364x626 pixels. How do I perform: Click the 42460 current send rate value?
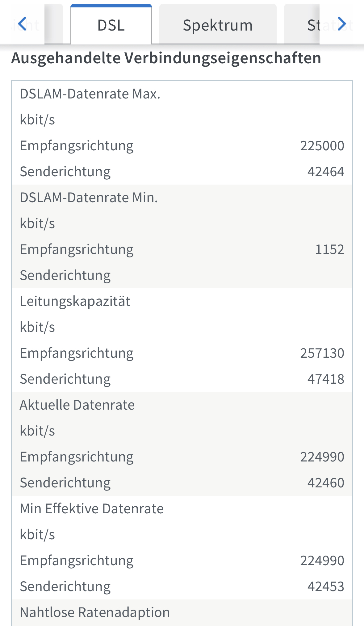[326, 483]
